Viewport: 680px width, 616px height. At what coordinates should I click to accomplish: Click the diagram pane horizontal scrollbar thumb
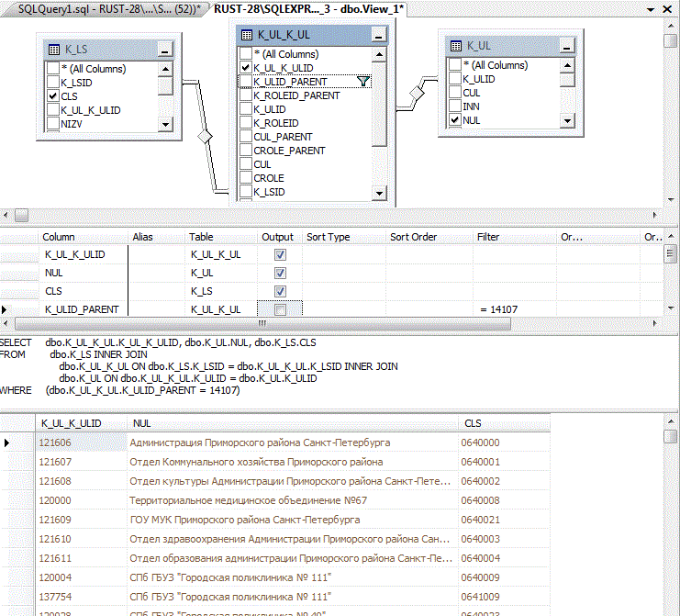[21, 215]
